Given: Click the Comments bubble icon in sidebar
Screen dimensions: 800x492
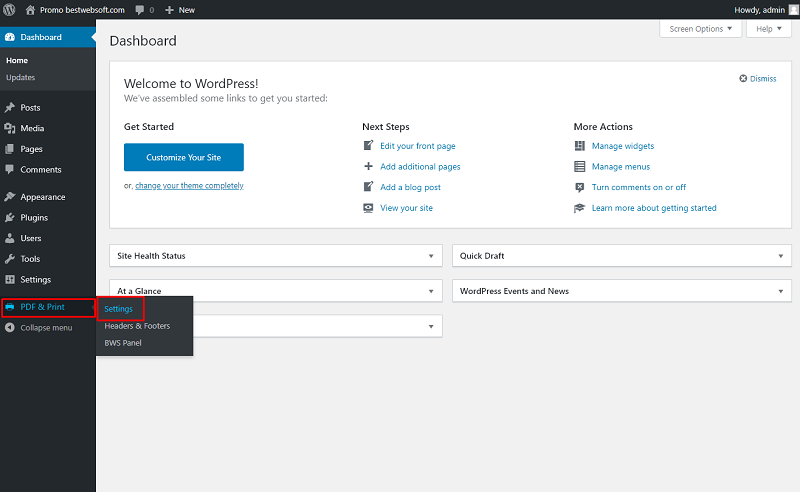Looking at the screenshot, I should click(10, 169).
